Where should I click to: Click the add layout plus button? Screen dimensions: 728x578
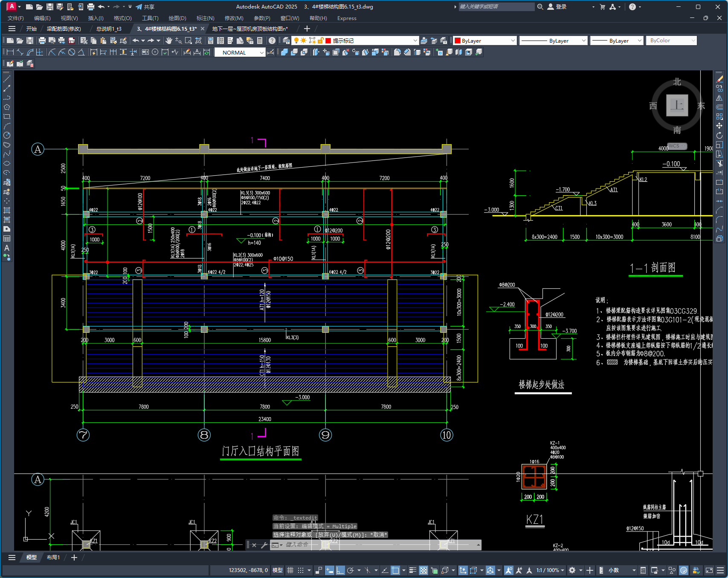tap(74, 558)
